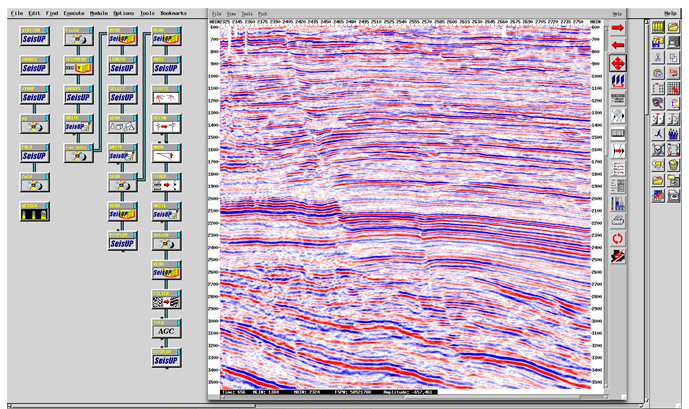Open the Find menu
The image size is (689, 409).
51,13
